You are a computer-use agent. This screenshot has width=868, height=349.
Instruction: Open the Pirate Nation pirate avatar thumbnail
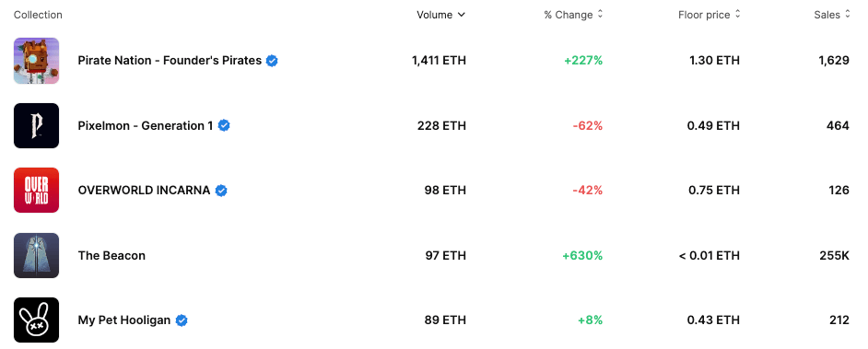(36, 61)
